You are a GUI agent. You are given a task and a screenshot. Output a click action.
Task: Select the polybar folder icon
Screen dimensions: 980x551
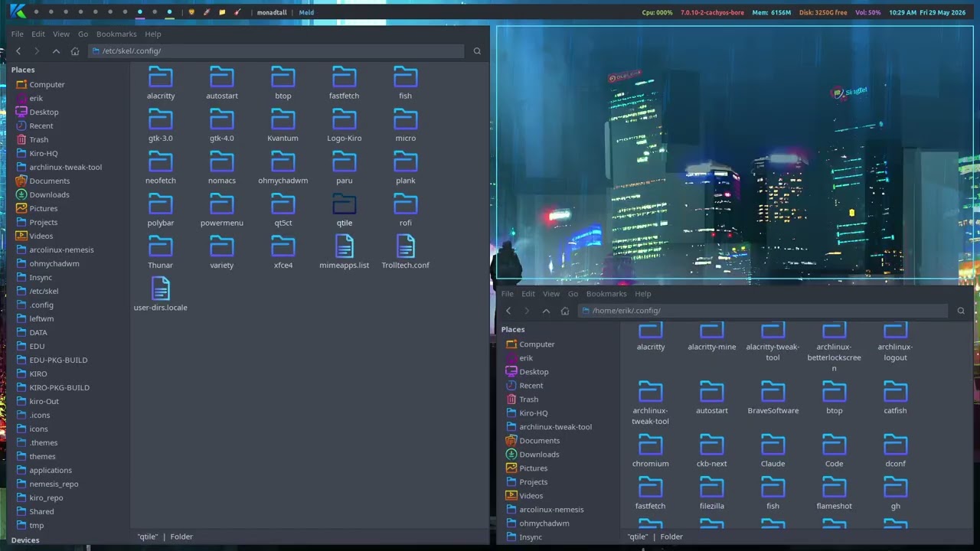pos(161,205)
